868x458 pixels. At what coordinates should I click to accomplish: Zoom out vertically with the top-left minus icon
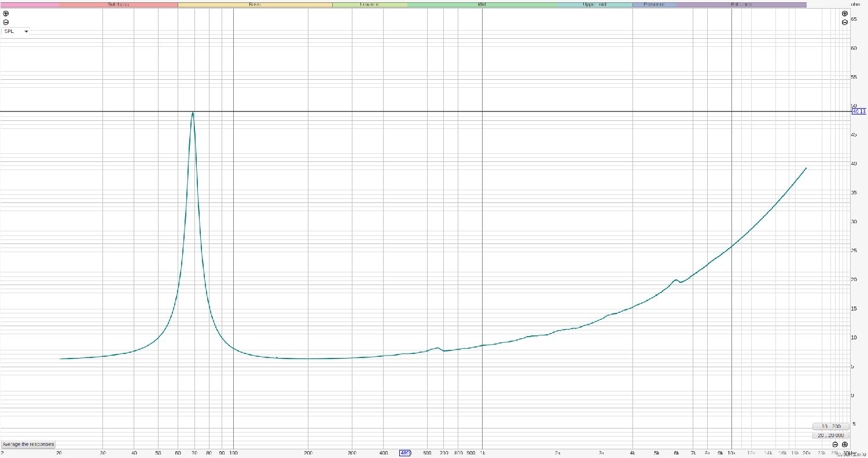point(6,22)
